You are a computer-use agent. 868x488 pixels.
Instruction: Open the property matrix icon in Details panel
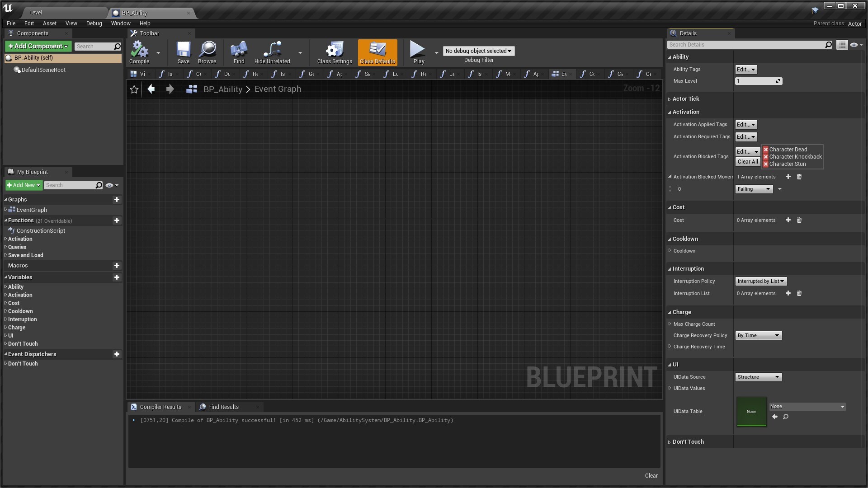click(x=842, y=45)
